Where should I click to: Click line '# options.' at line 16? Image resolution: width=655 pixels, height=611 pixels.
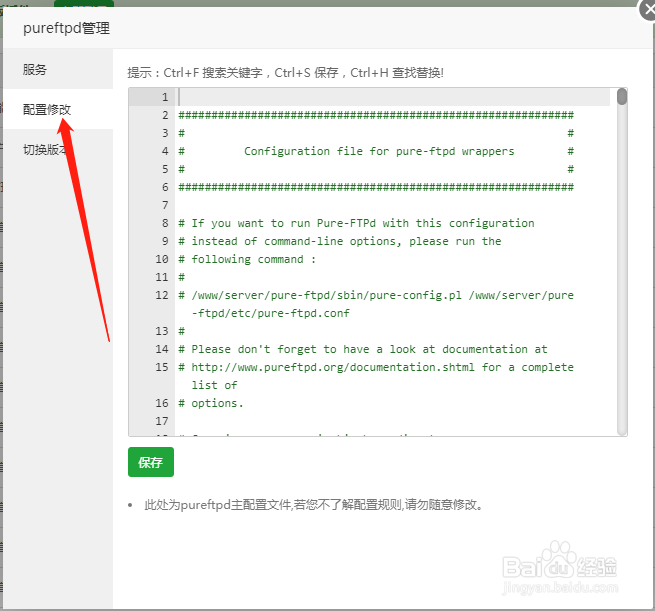pyautogui.click(x=211, y=403)
